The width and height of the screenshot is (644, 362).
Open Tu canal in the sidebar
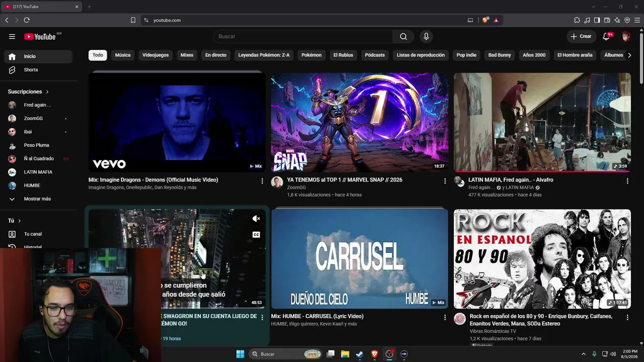(x=38, y=234)
